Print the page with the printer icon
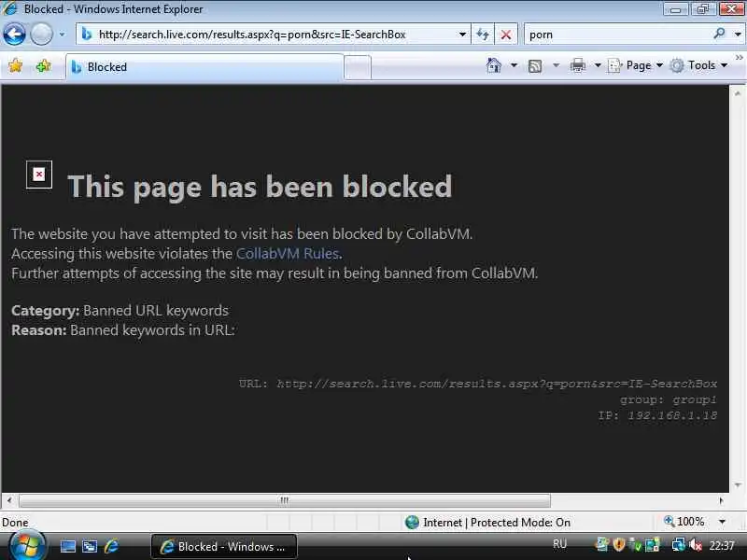Viewport: 747px width, 560px height. coord(577,65)
